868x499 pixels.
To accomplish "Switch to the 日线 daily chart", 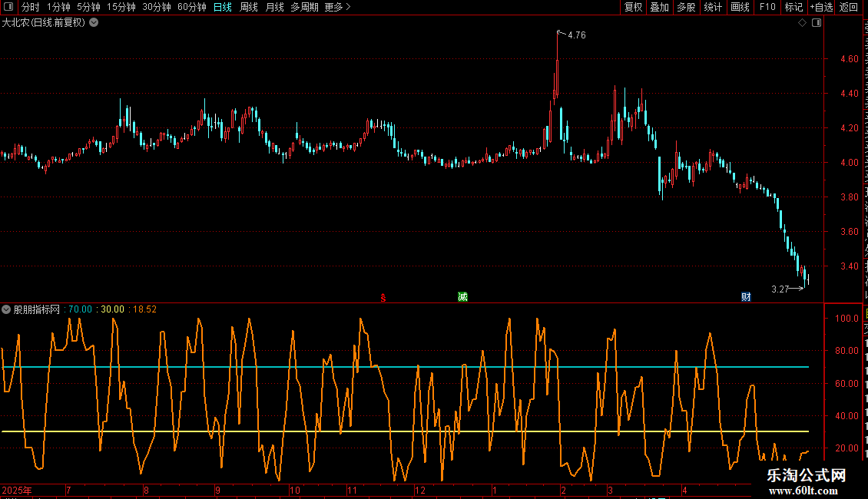I will [x=223, y=7].
